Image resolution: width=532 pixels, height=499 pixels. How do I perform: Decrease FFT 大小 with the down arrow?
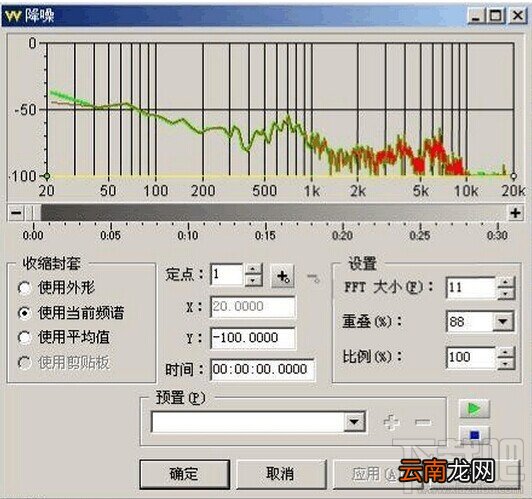click(x=506, y=293)
